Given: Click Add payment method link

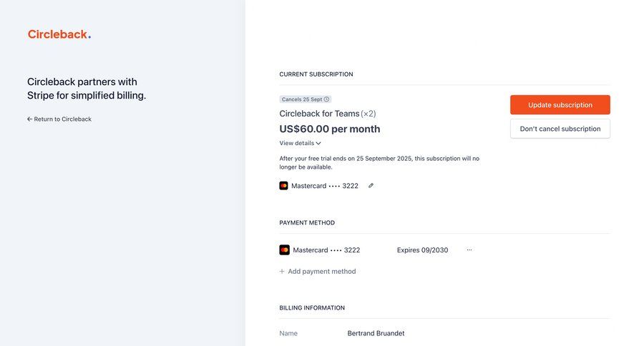Looking at the screenshot, I should tap(321, 272).
